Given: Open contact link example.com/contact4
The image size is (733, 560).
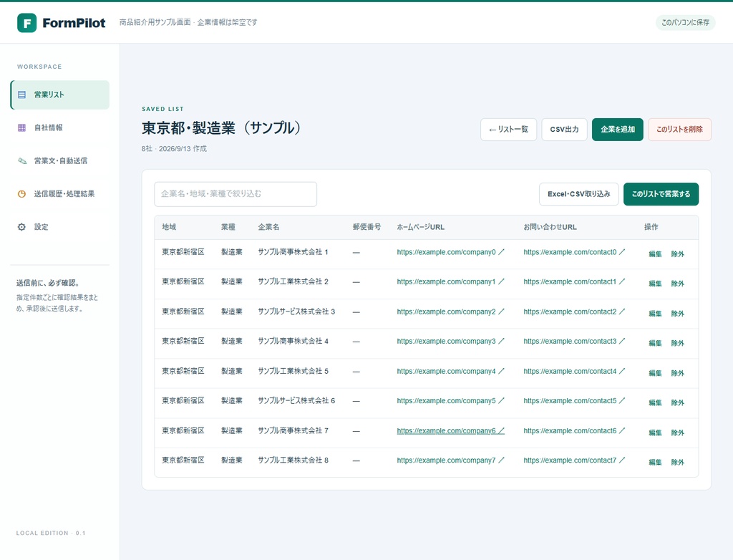Looking at the screenshot, I should click(x=575, y=371).
